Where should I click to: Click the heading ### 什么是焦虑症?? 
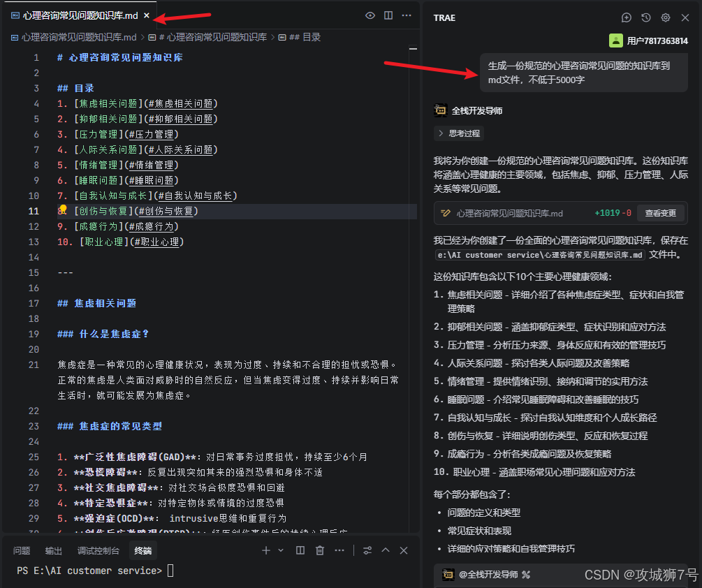[103, 335]
